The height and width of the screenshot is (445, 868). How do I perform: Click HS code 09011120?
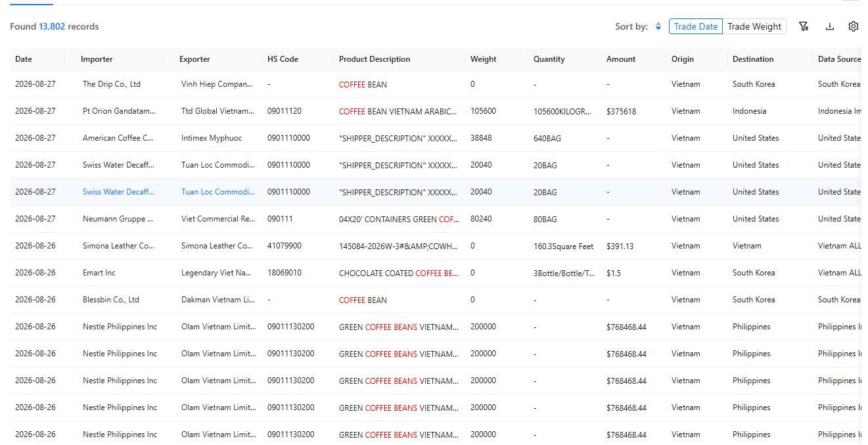click(x=285, y=111)
